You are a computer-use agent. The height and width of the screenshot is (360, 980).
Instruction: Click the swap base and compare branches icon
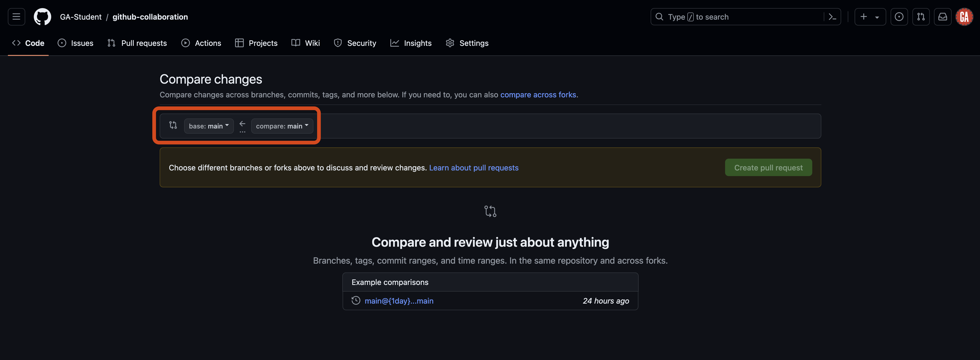pyautogui.click(x=173, y=125)
